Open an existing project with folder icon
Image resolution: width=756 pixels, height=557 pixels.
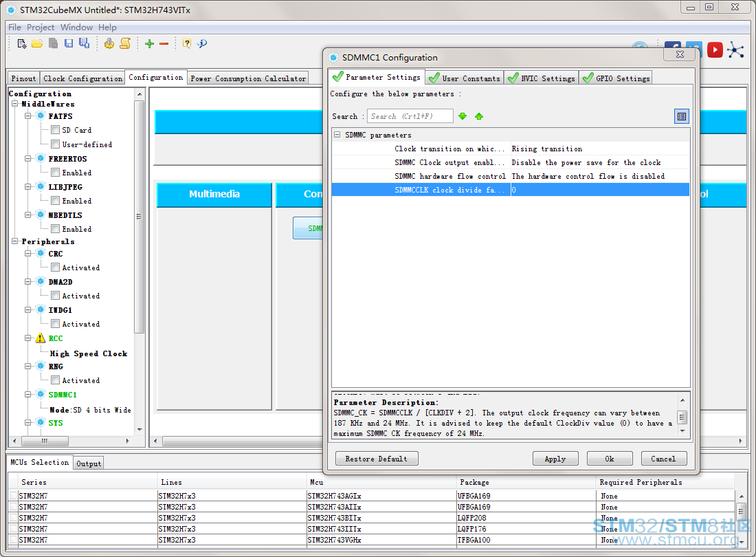pyautogui.click(x=37, y=43)
